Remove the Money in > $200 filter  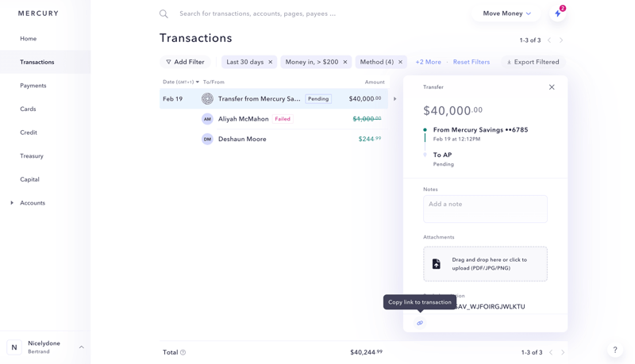pos(345,62)
